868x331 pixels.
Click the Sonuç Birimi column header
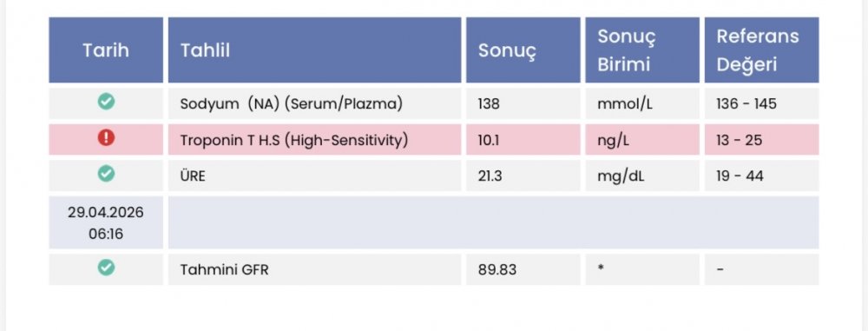pyautogui.click(x=642, y=50)
